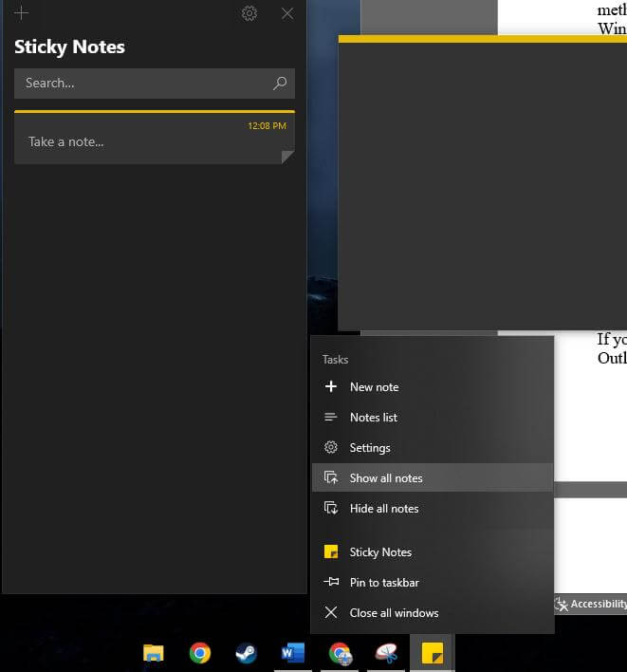Open second Chrome profile icon on taskbar
Screen dimensions: 627x672
(x=340, y=654)
